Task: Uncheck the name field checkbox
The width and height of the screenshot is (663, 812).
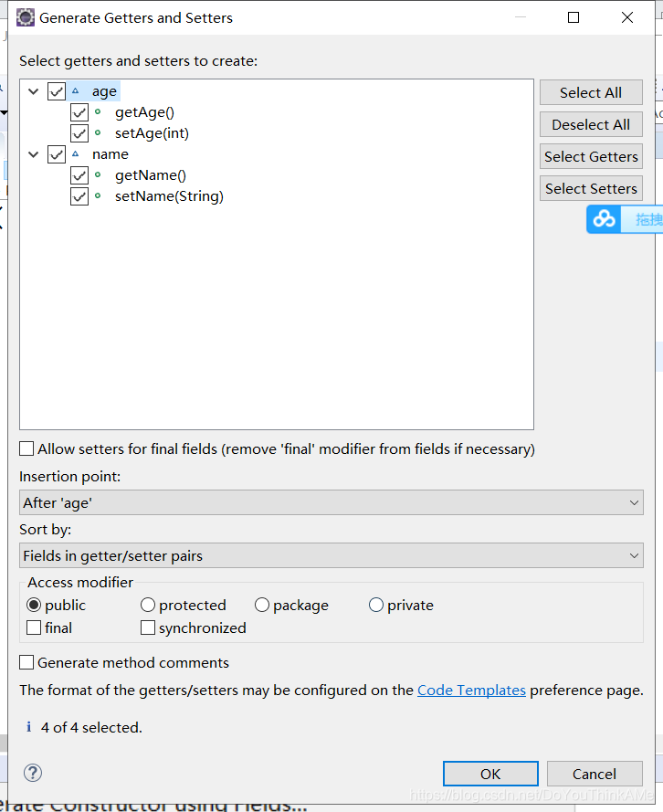Action: [x=57, y=154]
